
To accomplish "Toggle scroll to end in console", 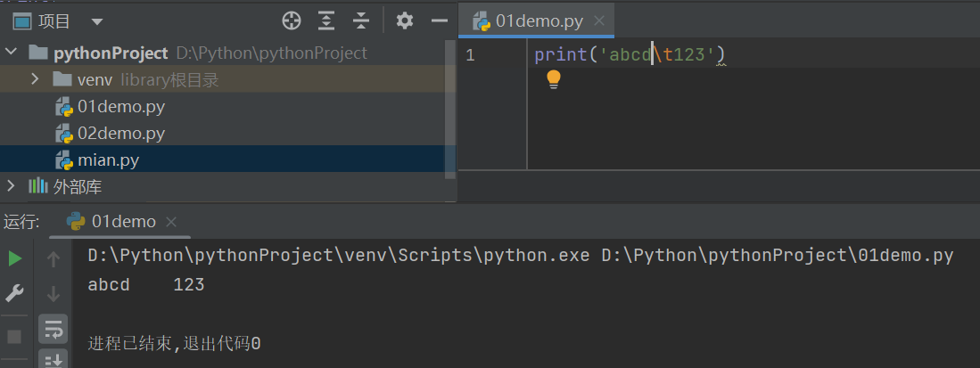I will pyautogui.click(x=53, y=359).
